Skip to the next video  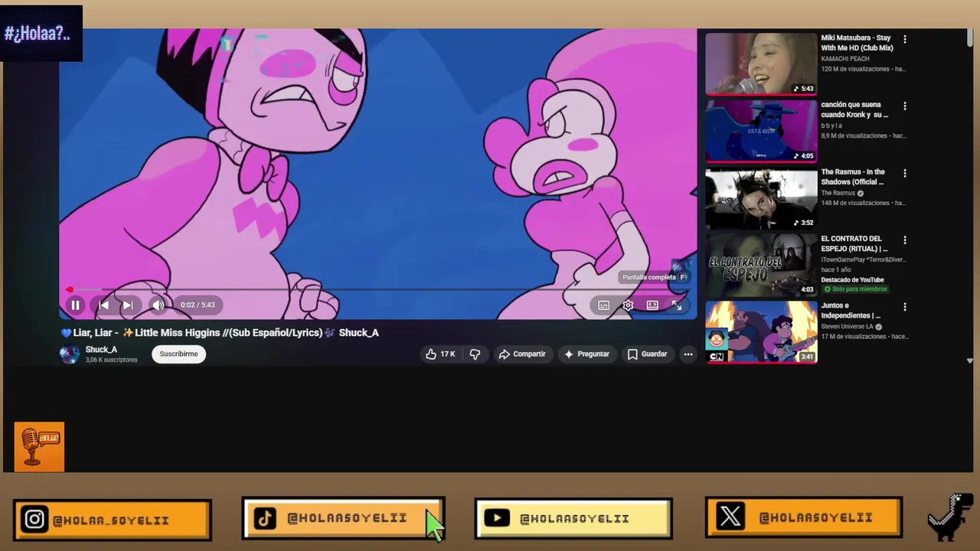pyautogui.click(x=128, y=305)
